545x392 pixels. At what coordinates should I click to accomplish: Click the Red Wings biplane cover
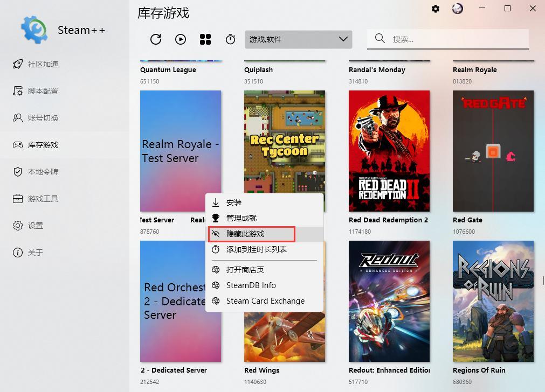[x=284, y=337]
